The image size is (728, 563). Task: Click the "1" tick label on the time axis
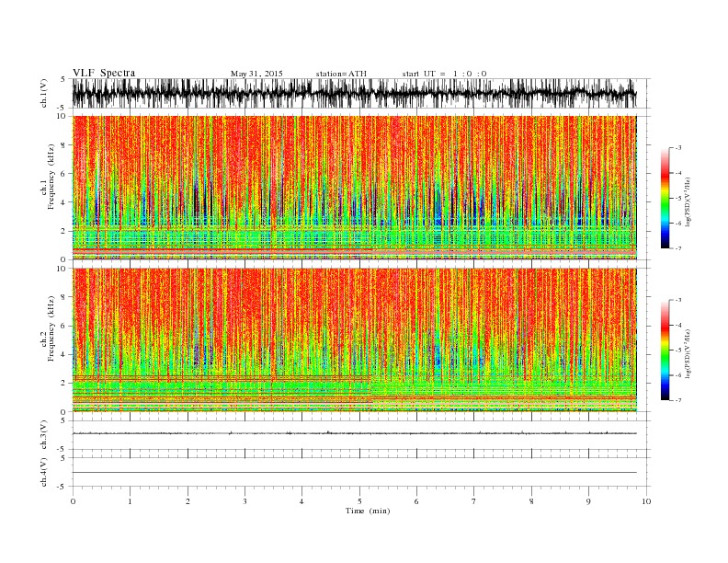(131, 501)
